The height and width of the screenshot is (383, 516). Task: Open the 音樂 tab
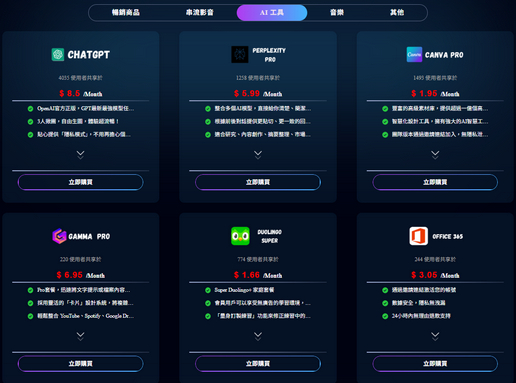pyautogui.click(x=337, y=13)
